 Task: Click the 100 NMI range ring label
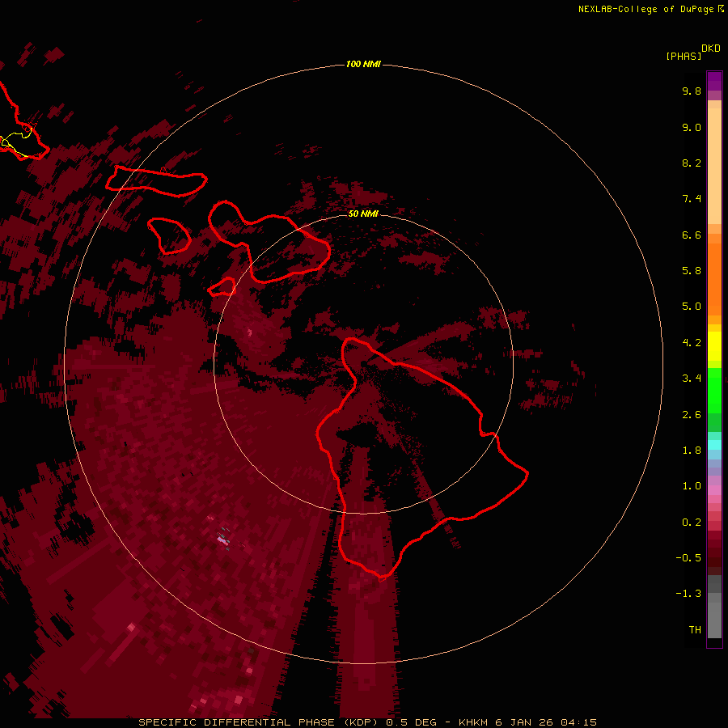(x=363, y=64)
